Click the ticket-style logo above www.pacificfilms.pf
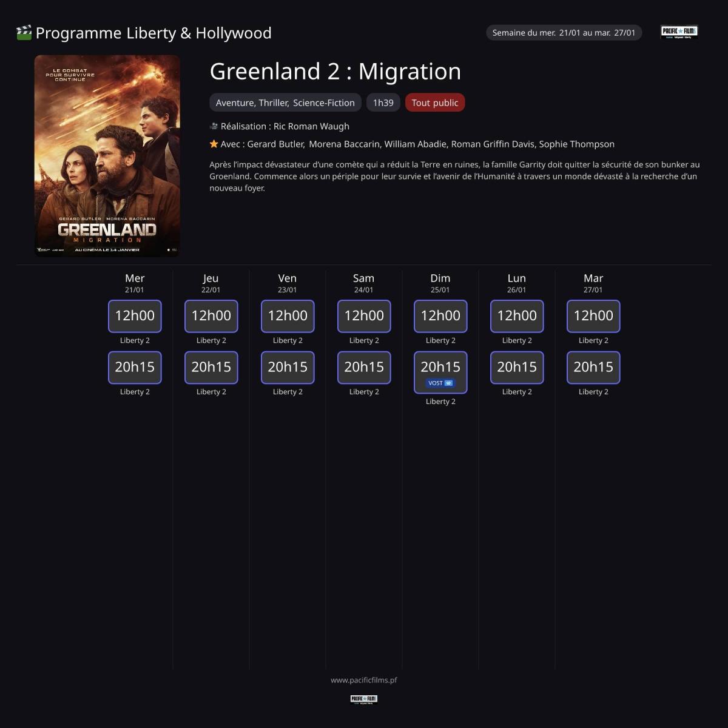 tap(364, 699)
